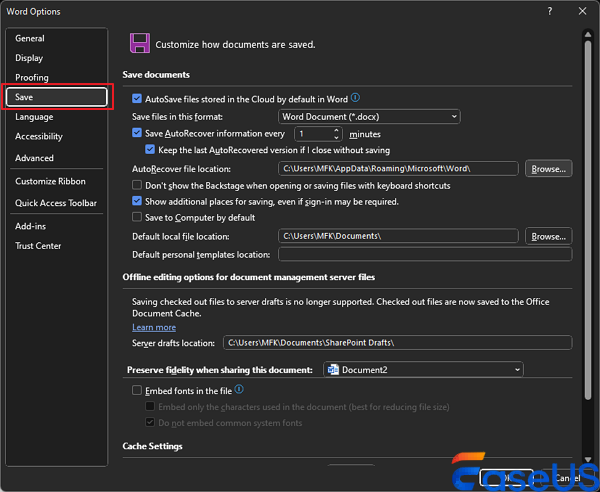
Task: Enable Don't show the Backstage checkbox
Action: [137, 185]
